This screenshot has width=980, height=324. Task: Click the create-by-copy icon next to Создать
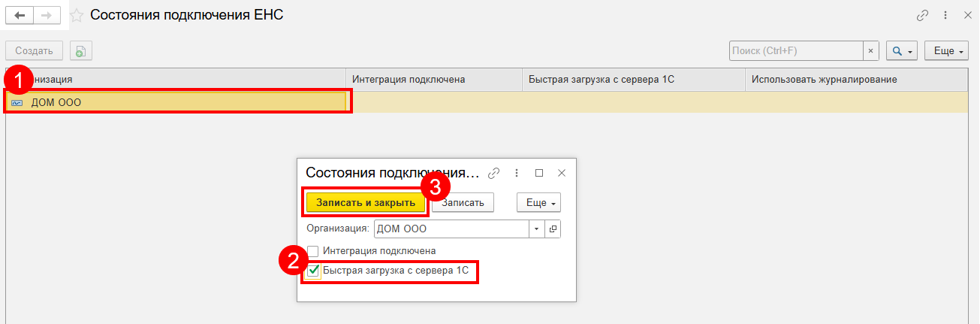81,51
